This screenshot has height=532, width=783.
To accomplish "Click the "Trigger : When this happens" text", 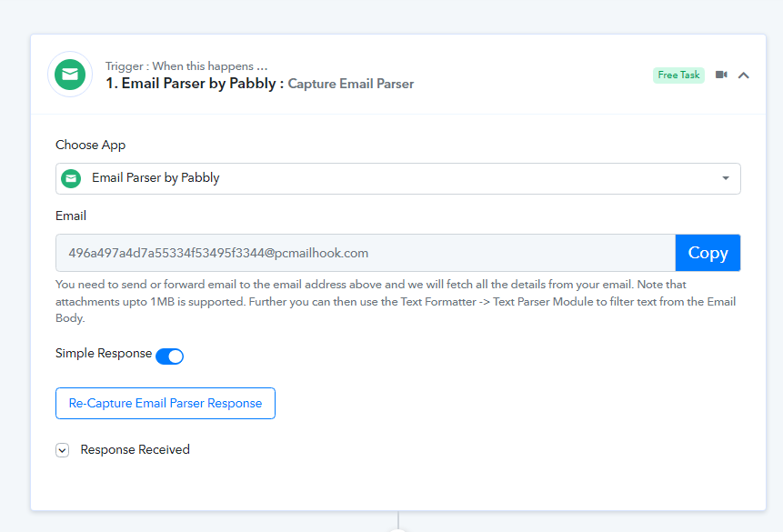I will (186, 65).
